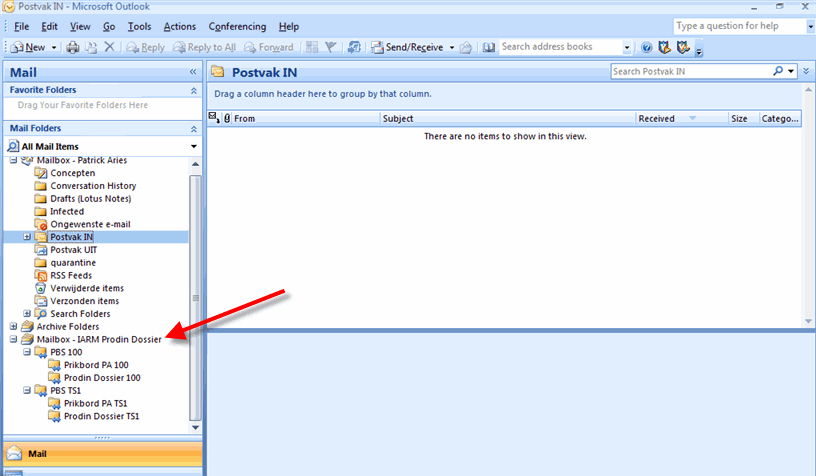Click the second shield icon in toolbar
This screenshot has width=816, height=476.
(x=683, y=47)
